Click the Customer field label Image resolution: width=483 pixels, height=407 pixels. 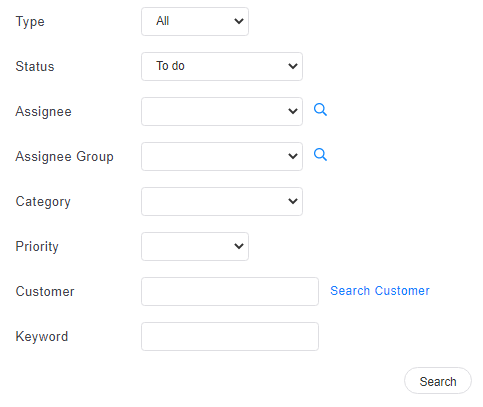45,291
